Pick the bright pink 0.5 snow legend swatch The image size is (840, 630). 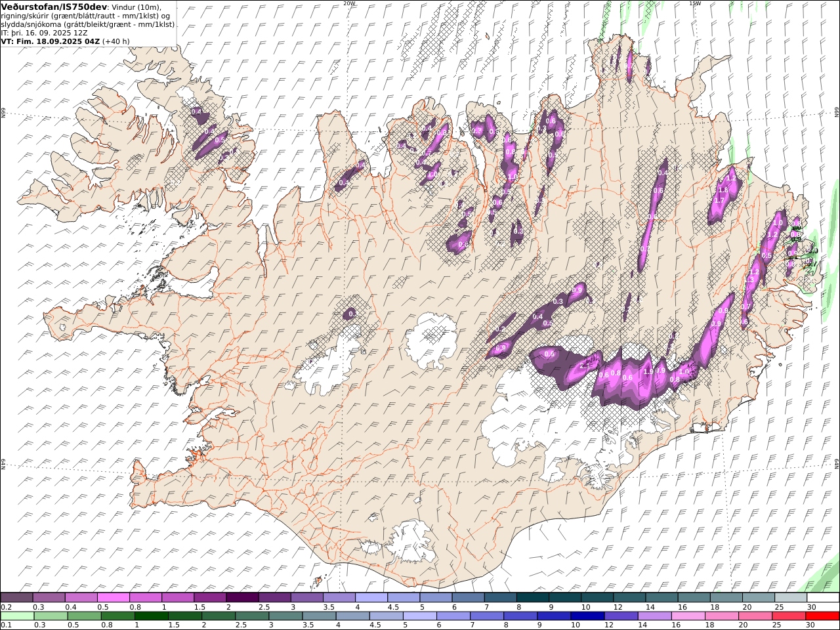coord(114,598)
